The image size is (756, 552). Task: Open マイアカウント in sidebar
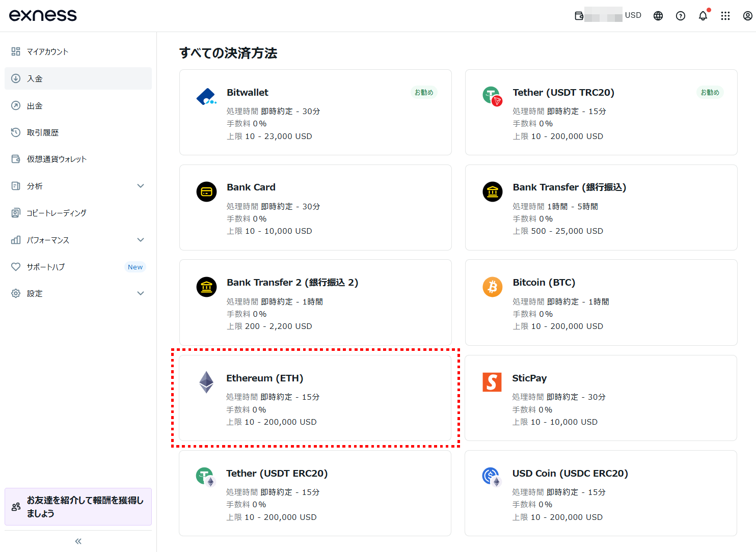[x=78, y=51]
